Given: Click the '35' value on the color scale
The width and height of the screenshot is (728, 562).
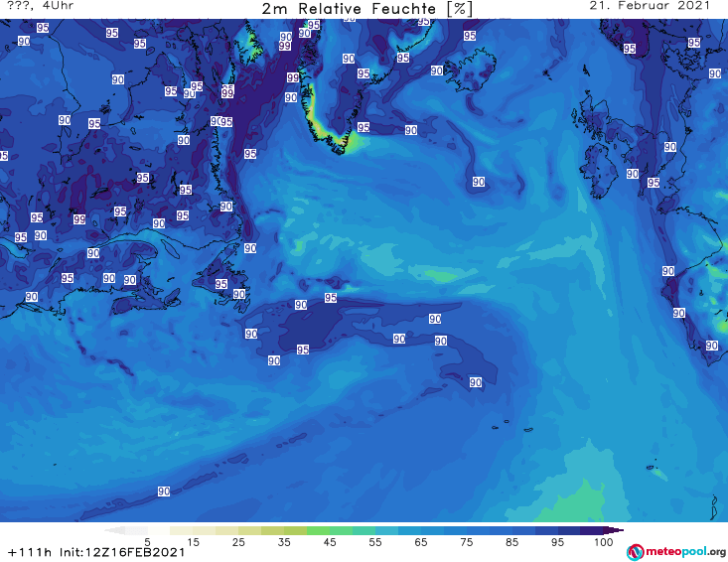Looking at the screenshot, I should coord(284,542).
